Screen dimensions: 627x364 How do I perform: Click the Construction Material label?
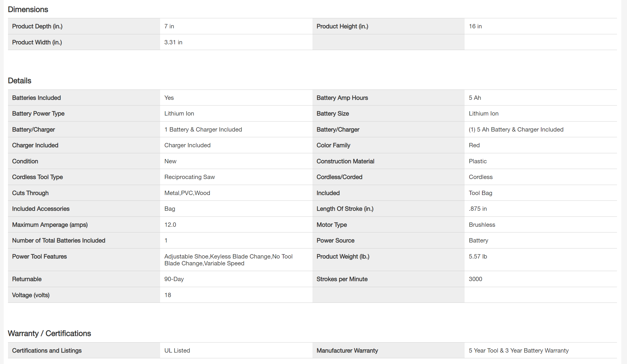tap(345, 161)
